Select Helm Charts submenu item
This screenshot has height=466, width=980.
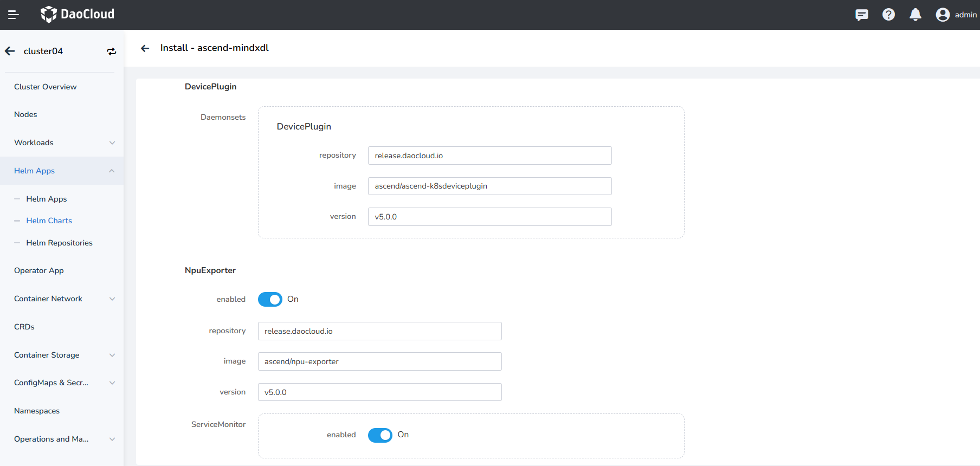coord(49,221)
